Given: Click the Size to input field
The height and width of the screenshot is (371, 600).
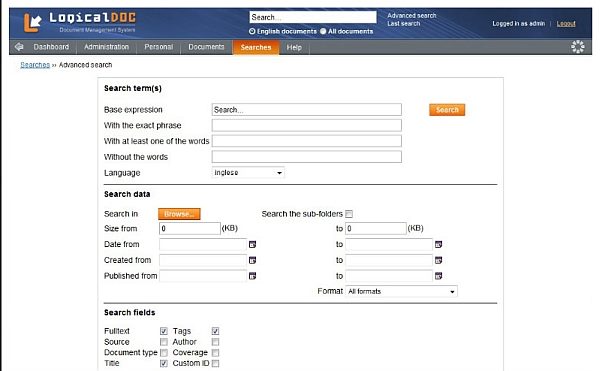Looking at the screenshot, I should click(x=376, y=229).
